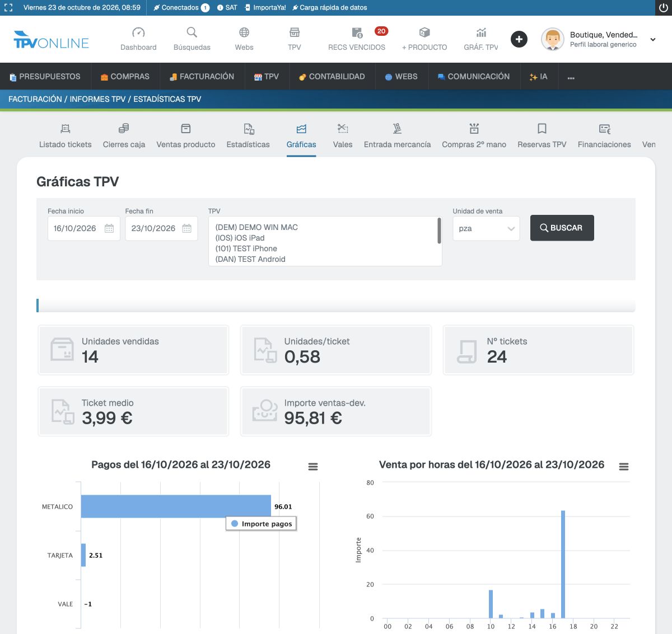Toggle fullscreen icon in top bar
This screenshot has height=634, width=672.
[8, 8]
